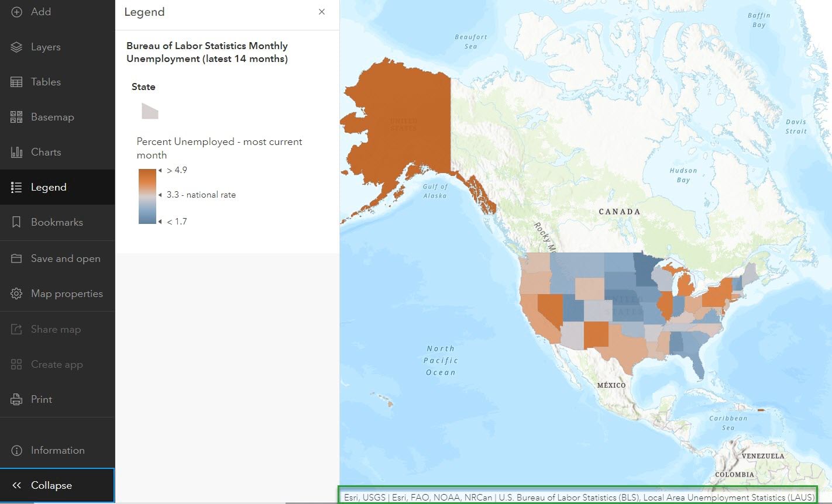Click the State polygon symbol swatch

150,111
